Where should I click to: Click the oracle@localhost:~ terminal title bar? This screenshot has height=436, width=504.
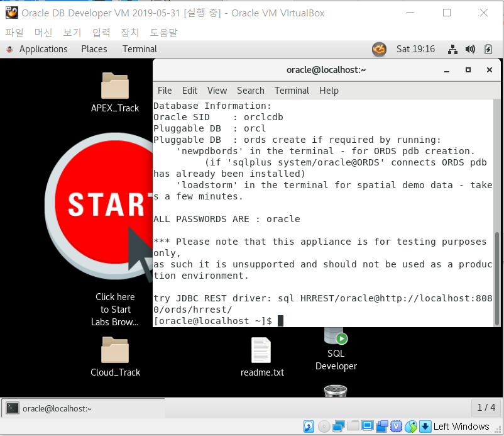coord(326,70)
